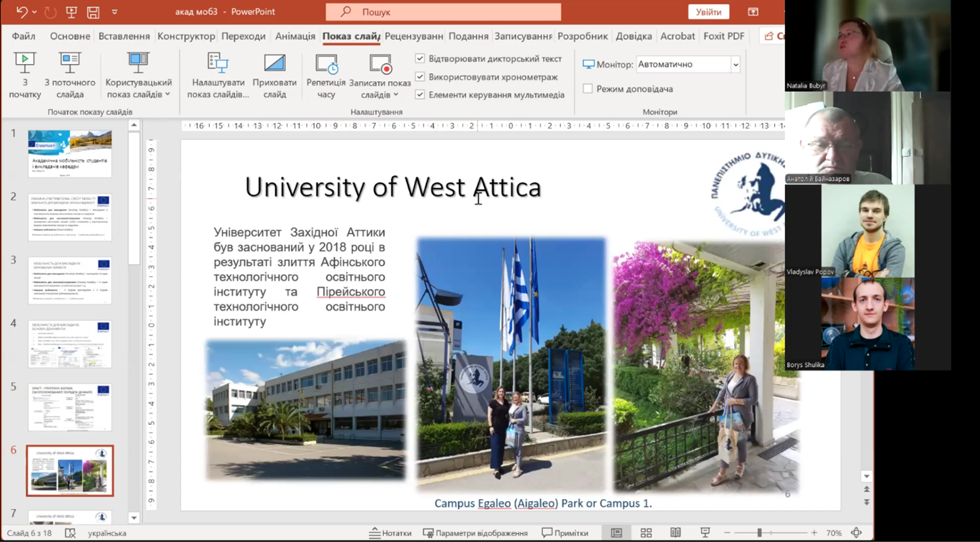Click the Save icon in title bar

click(x=93, y=12)
